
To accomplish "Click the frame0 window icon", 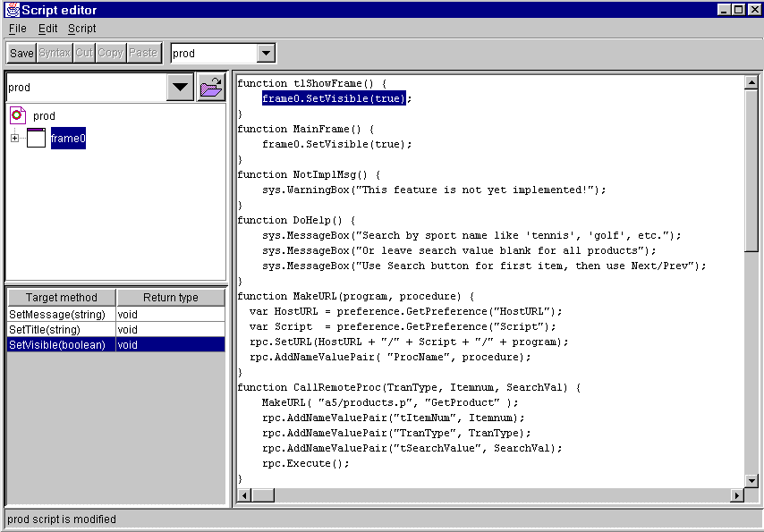I will (x=36, y=138).
